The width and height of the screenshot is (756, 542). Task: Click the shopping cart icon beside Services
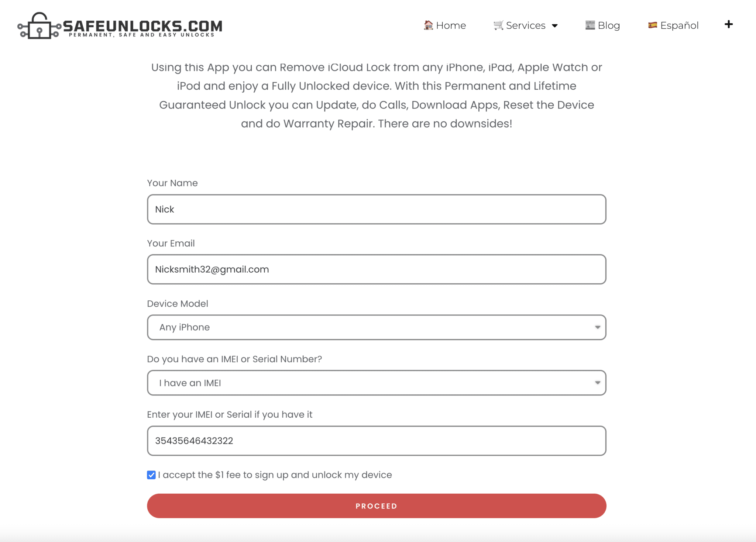click(x=498, y=25)
